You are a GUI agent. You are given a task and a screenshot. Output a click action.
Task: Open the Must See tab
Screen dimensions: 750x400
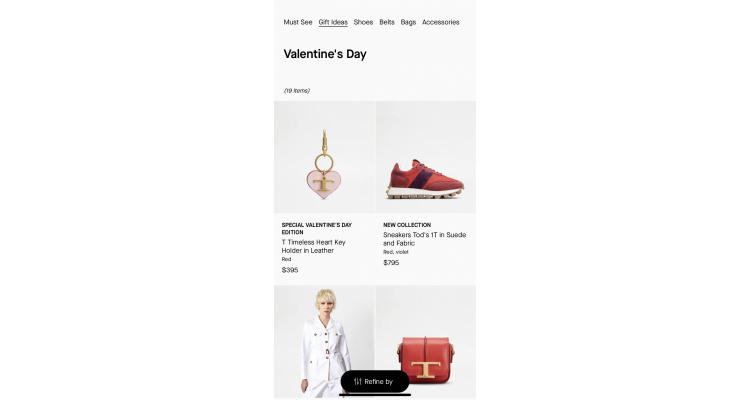coord(298,22)
